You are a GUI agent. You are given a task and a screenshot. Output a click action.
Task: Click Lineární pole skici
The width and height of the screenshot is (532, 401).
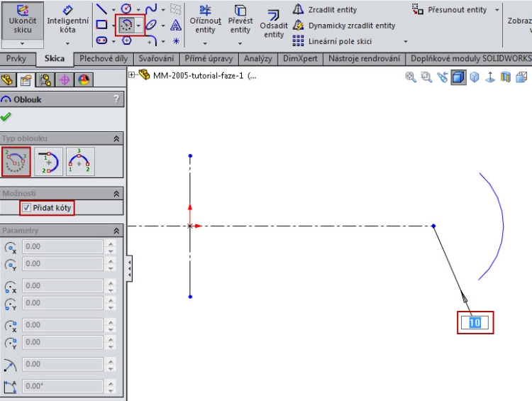pyautogui.click(x=332, y=41)
